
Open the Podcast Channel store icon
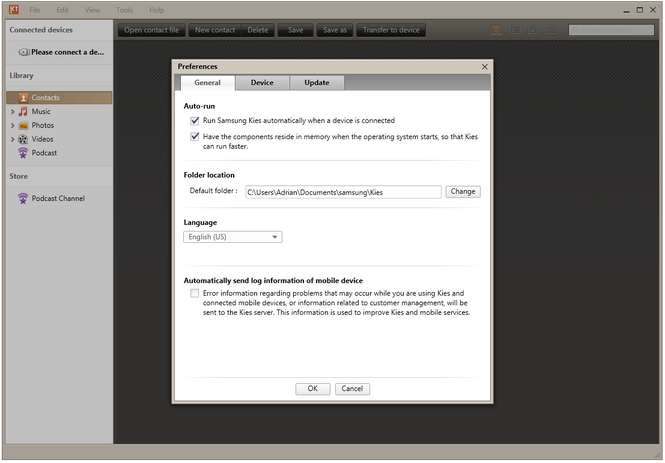coord(23,199)
